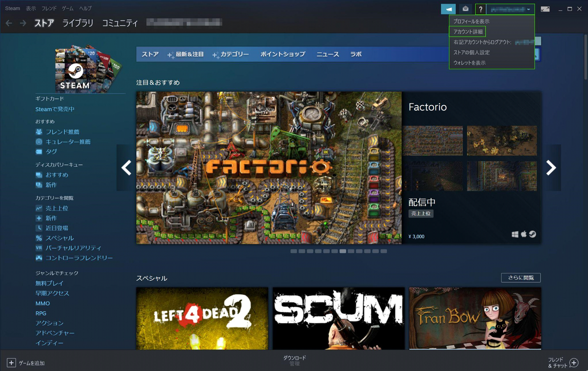Click the フレンド&チャット plus icon

(574, 363)
